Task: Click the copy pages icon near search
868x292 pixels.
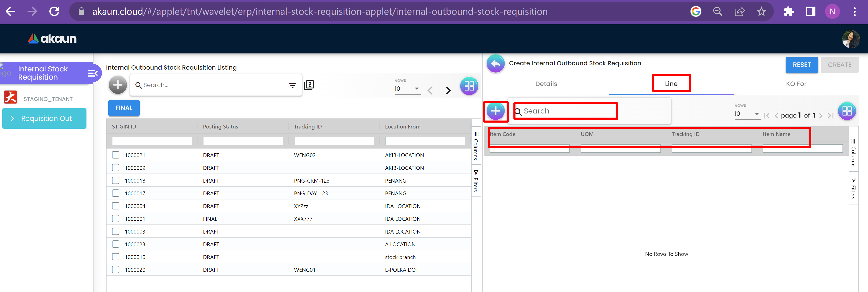Action: pyautogui.click(x=309, y=85)
